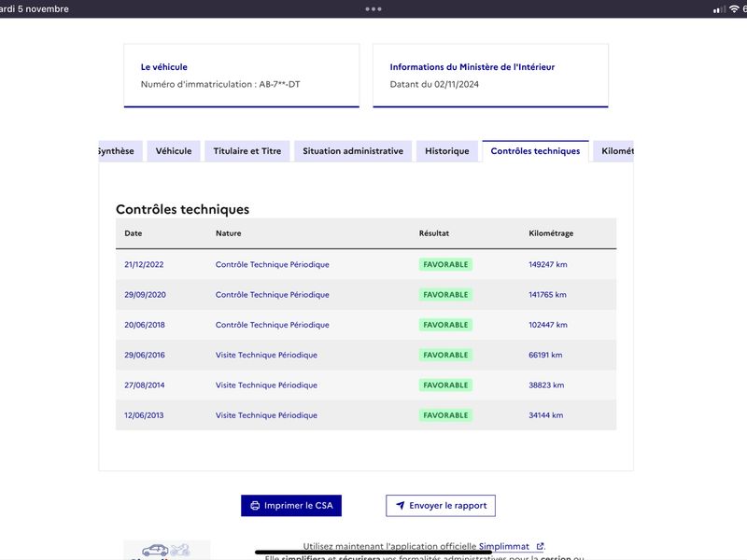Click the Date column header
747x560 pixels.
click(134, 233)
